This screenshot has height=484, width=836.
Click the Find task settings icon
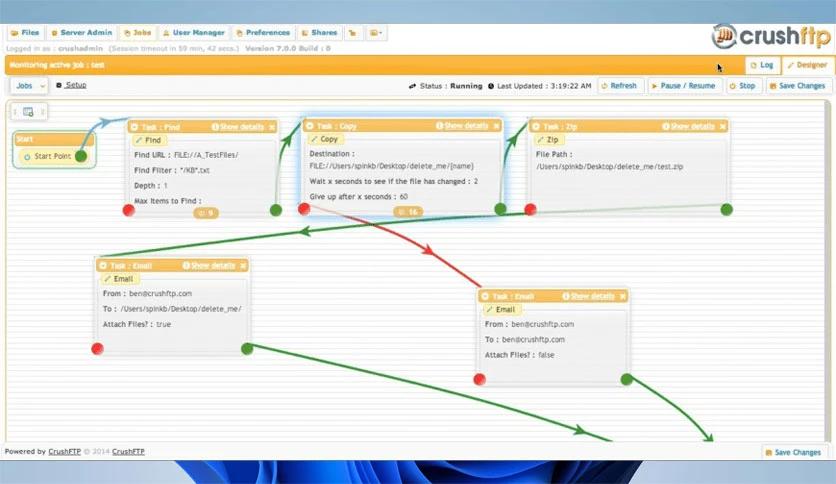(134, 127)
